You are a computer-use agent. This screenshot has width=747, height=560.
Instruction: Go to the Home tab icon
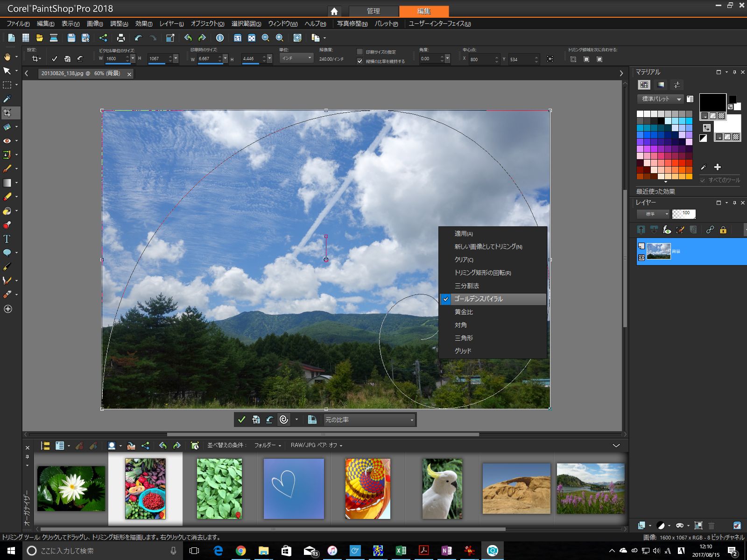(334, 11)
